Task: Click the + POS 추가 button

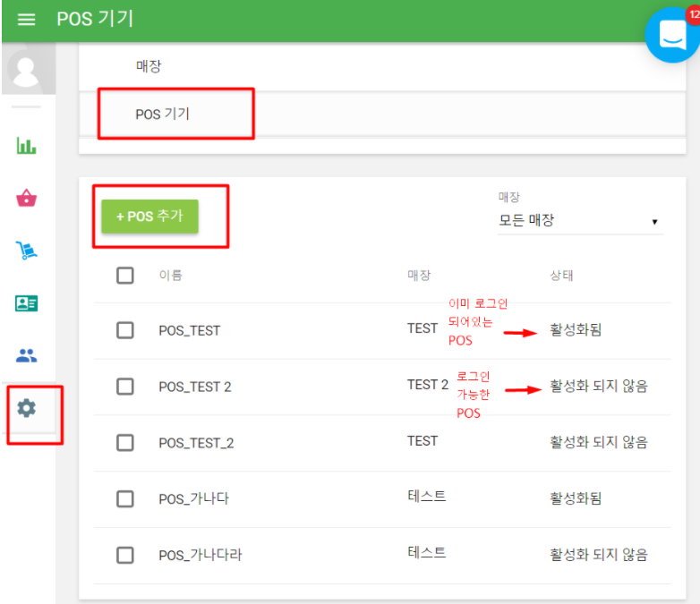Action: pos(149,217)
